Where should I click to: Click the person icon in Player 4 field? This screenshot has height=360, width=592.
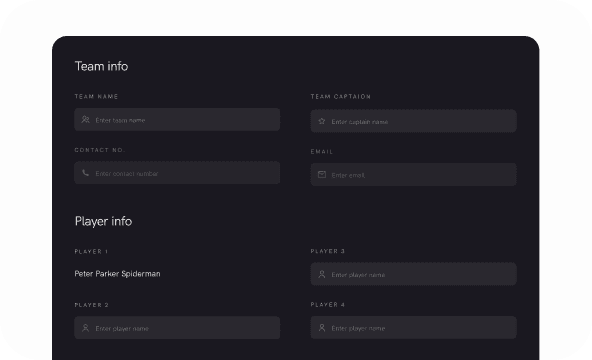[x=322, y=328]
